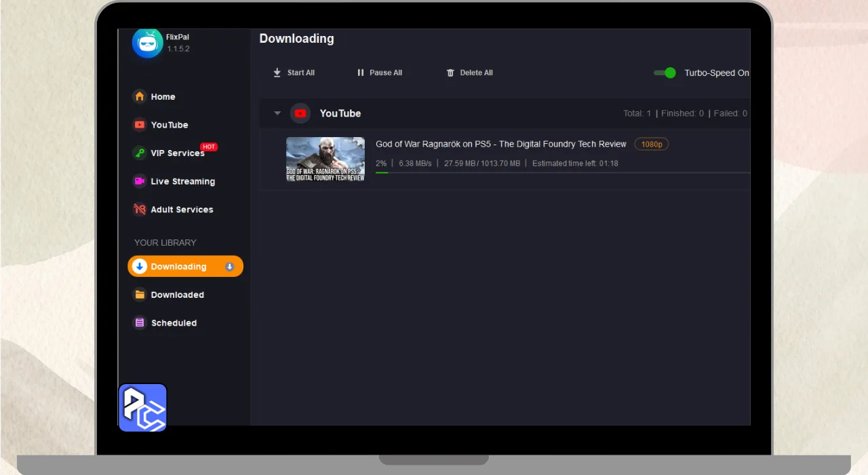Click the 1080p quality badge

click(652, 145)
